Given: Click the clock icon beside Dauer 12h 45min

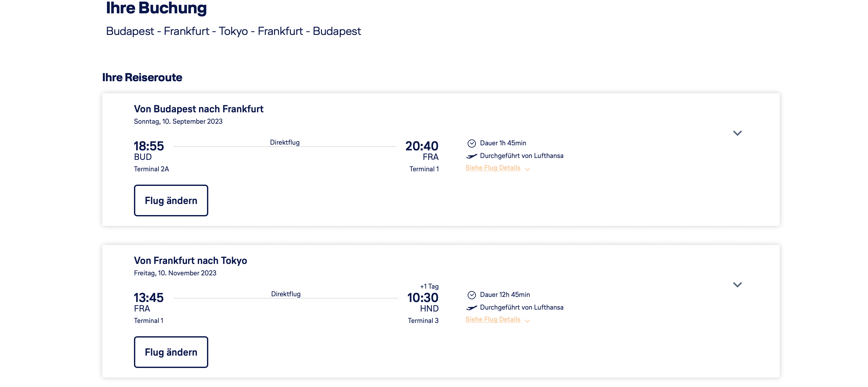Looking at the screenshot, I should 471,295.
